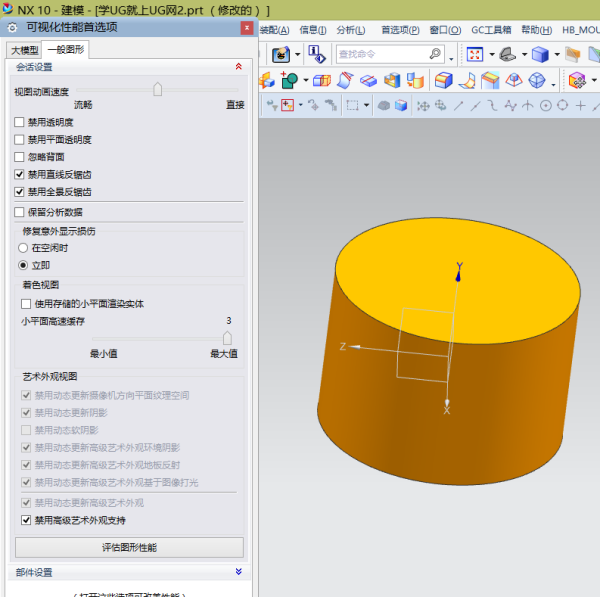Enable the 禁用透明度 checkbox
Image resolution: width=600 pixels, height=597 pixels.
click(20, 122)
